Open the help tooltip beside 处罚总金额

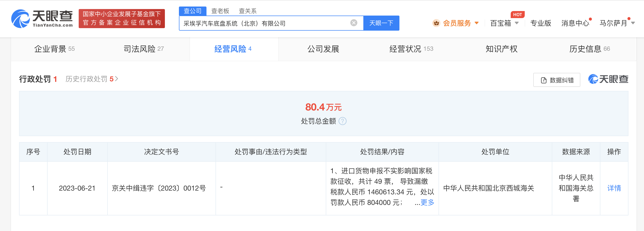click(343, 121)
